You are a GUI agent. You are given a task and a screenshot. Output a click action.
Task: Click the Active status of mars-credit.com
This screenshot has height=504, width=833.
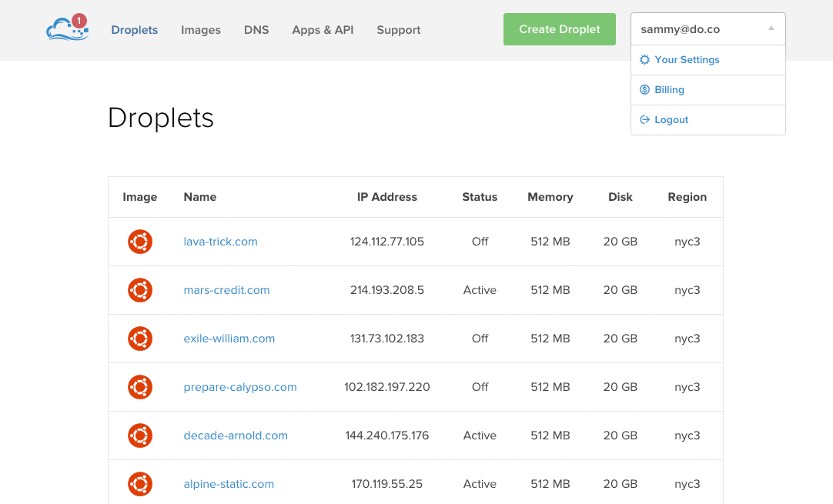[x=480, y=290]
